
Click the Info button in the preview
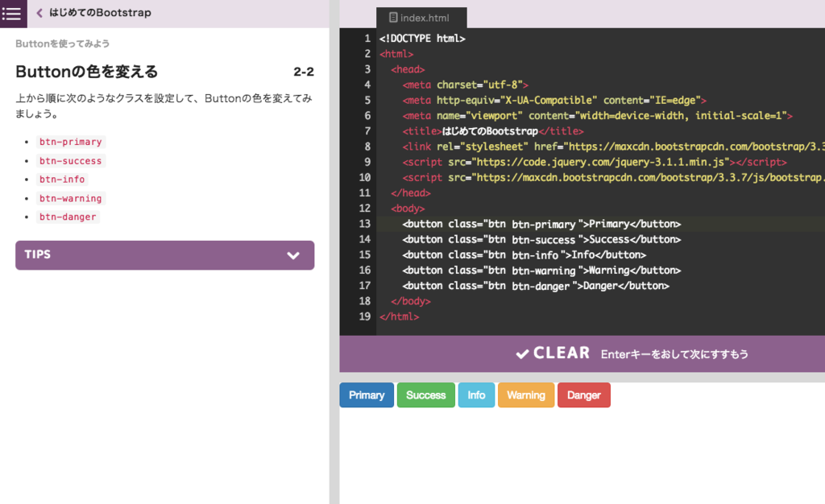pyautogui.click(x=476, y=395)
